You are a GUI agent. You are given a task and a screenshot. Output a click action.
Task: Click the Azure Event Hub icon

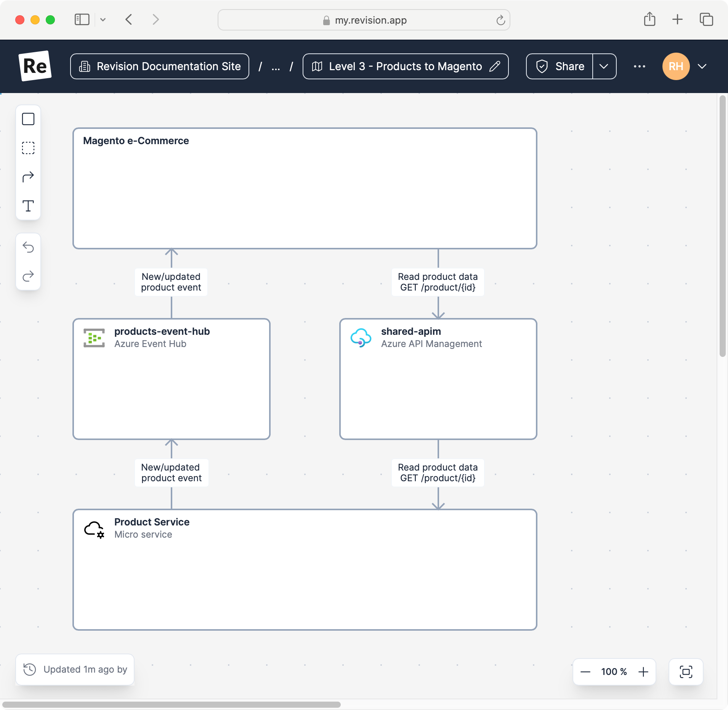94,338
